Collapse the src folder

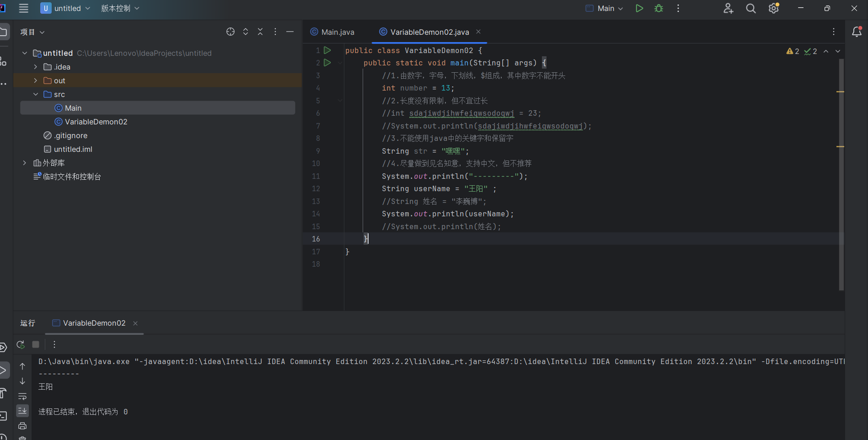click(36, 94)
